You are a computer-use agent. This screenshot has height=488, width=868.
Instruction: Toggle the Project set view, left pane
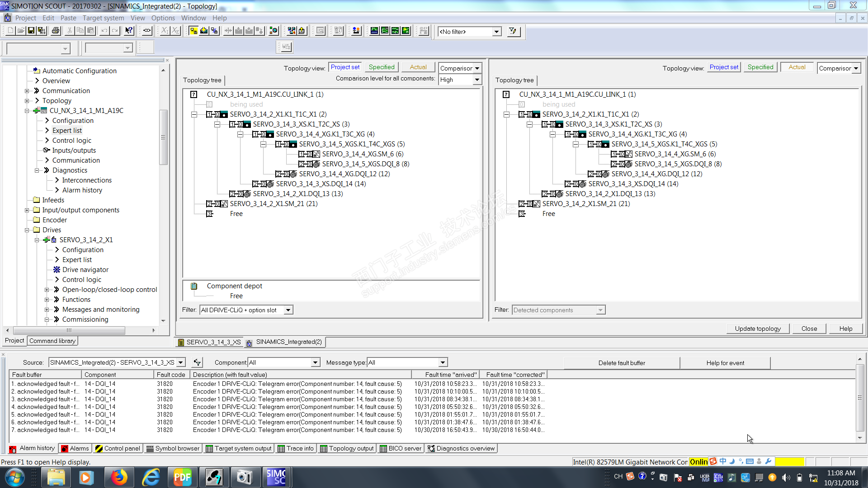345,67
